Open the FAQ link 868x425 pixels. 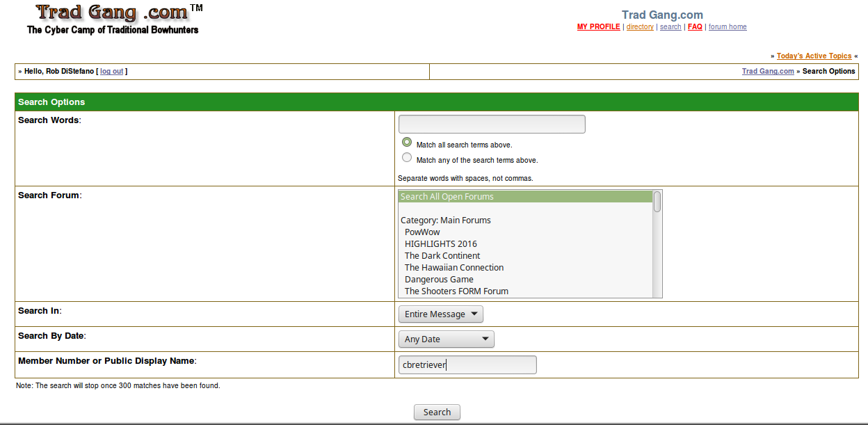click(695, 27)
